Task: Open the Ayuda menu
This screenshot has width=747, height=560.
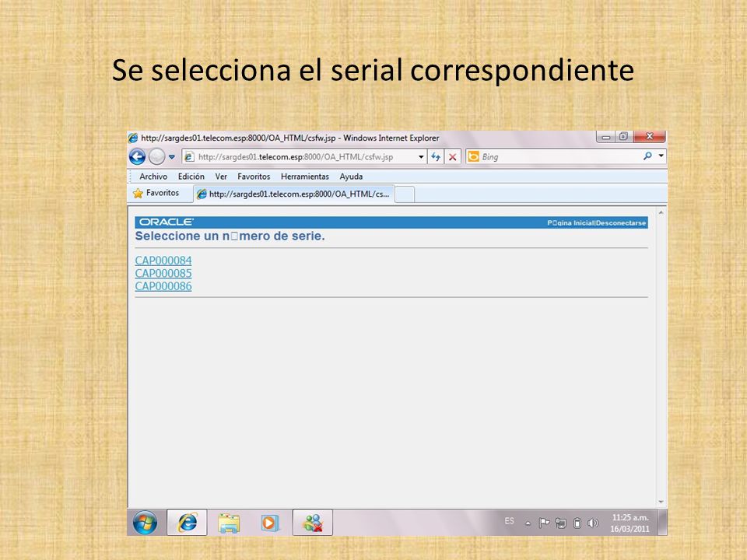Action: tap(351, 177)
